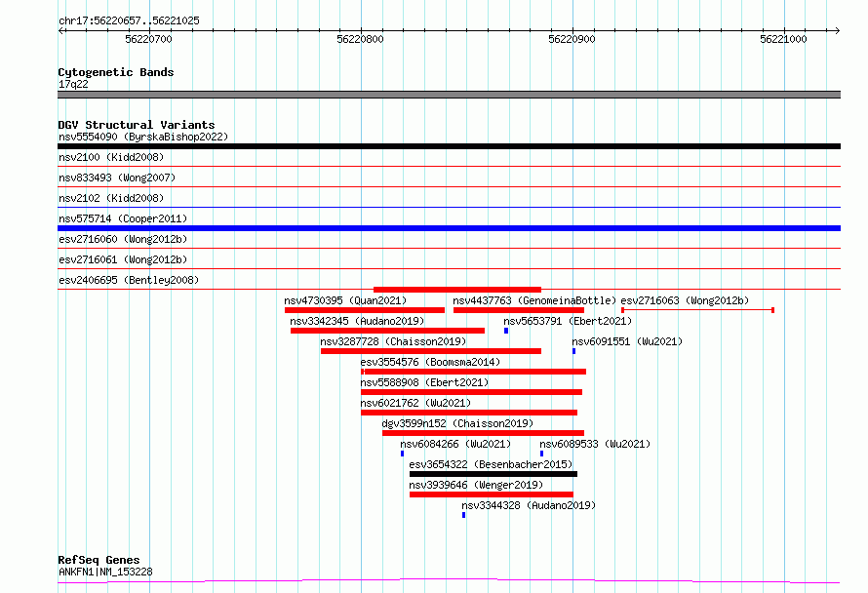Select the esv2716063 (Wong2012b) label
Viewport: 868px width, 593px height.
(685, 300)
